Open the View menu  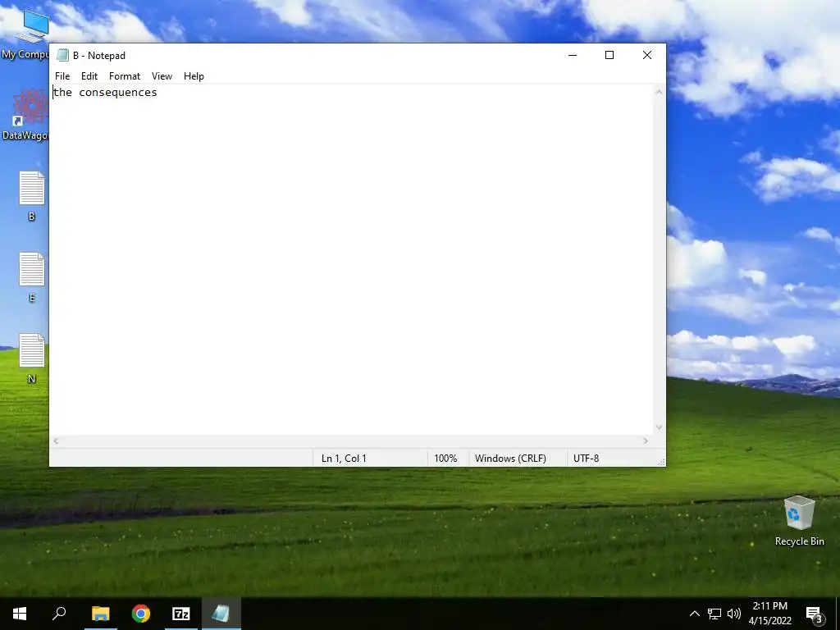point(162,76)
